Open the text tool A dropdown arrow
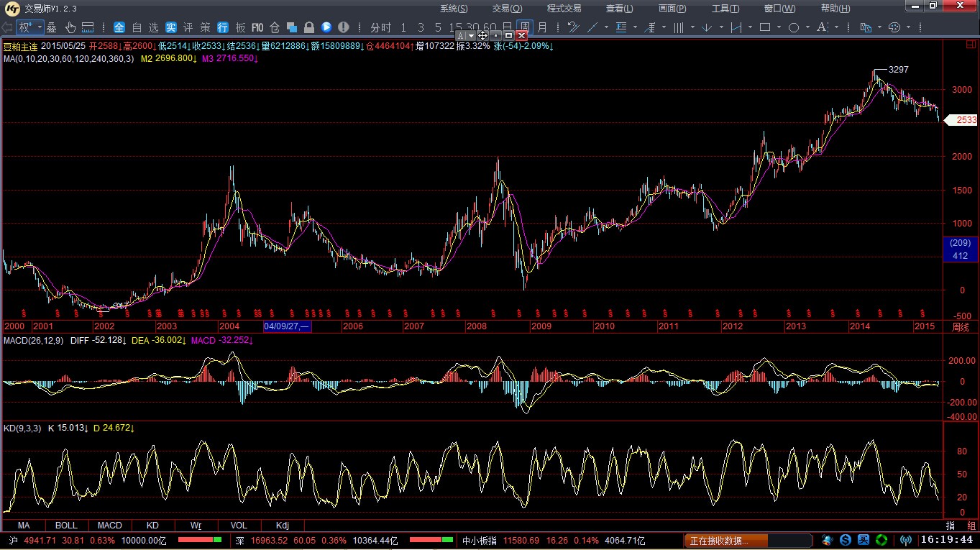This screenshot has height=550, width=980. (x=835, y=27)
